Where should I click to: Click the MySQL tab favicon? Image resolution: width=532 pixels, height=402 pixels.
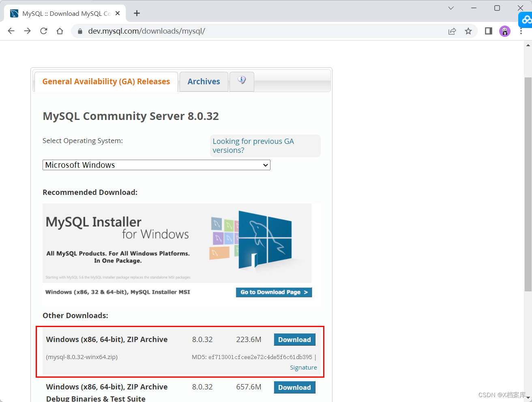coord(14,13)
